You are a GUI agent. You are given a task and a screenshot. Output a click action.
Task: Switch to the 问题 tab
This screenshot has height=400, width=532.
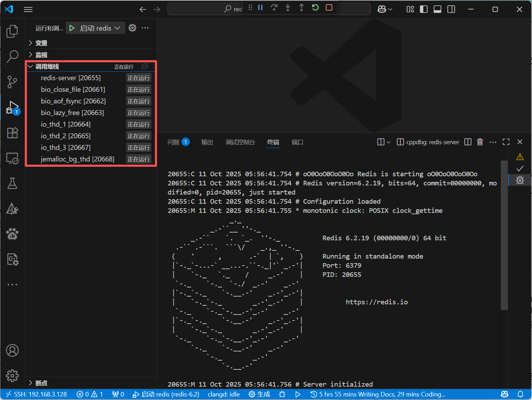click(x=179, y=142)
